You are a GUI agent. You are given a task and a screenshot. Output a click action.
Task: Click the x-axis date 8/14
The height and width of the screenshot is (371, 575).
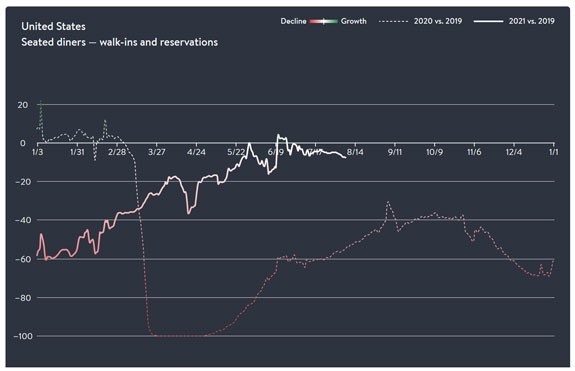(x=355, y=152)
